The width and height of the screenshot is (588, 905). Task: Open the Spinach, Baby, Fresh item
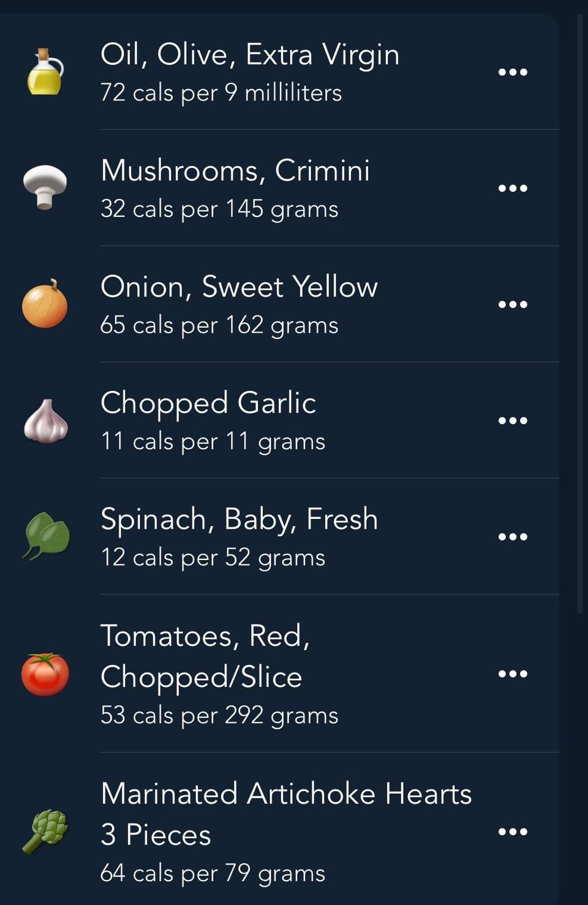pyautogui.click(x=279, y=536)
